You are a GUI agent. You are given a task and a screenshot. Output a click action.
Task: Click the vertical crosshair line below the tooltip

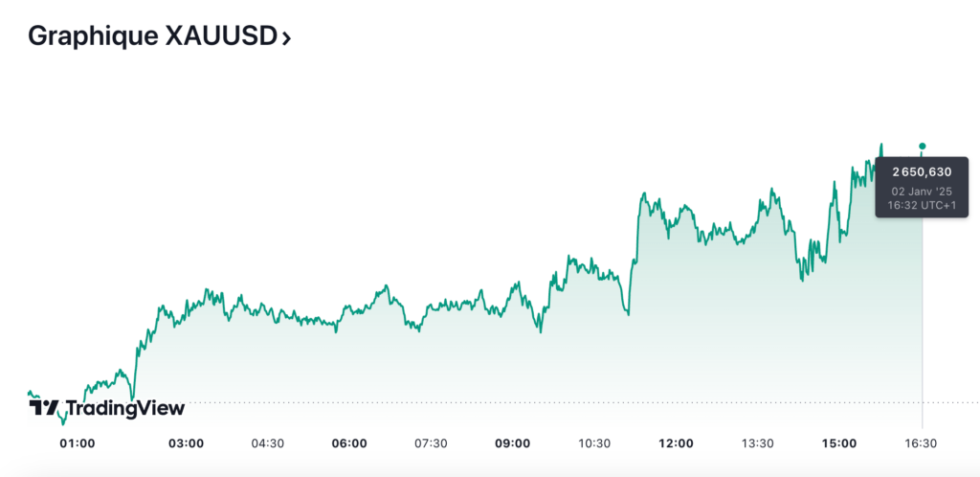[923, 316]
